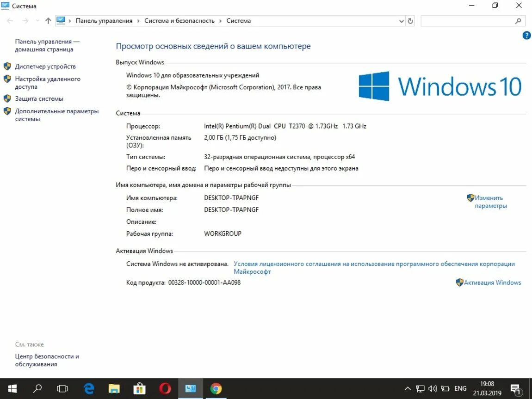Image resolution: width=532 pixels, height=399 pixels.
Task: Click the search magnifier icon
Action: 518,21
